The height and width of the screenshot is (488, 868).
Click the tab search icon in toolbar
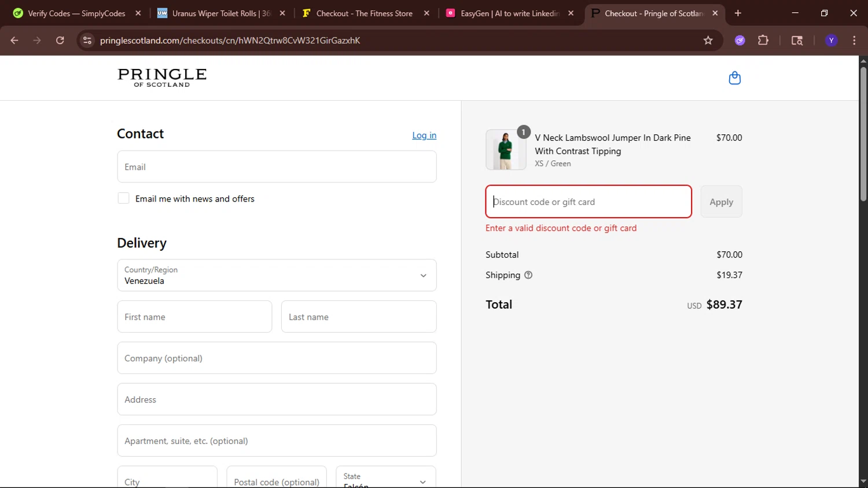(797, 40)
